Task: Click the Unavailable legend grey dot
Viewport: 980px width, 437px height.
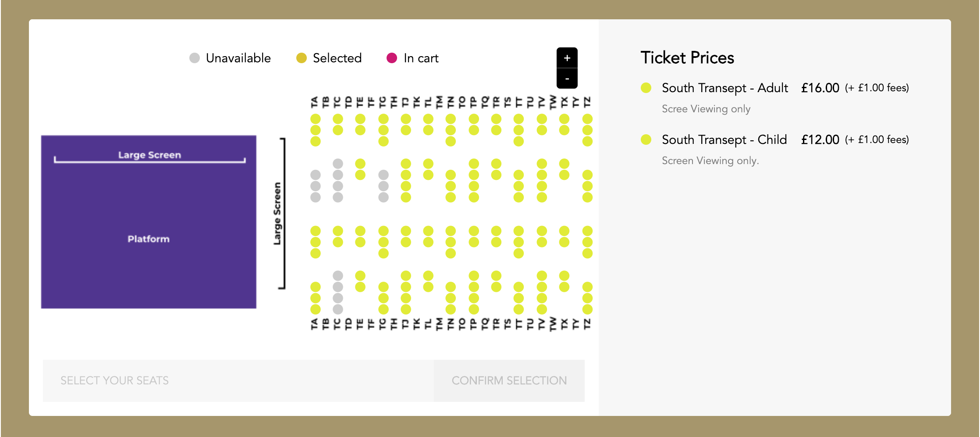Action: (x=195, y=58)
